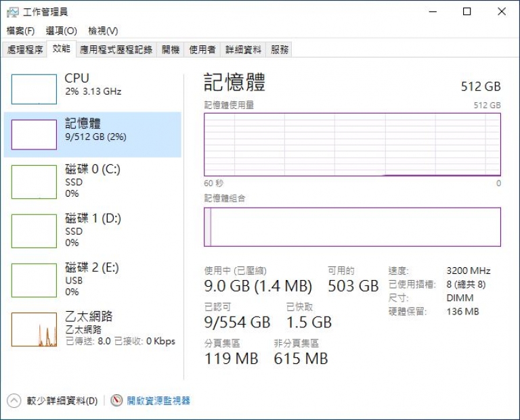Switch to the 使用者 tab

tap(202, 49)
